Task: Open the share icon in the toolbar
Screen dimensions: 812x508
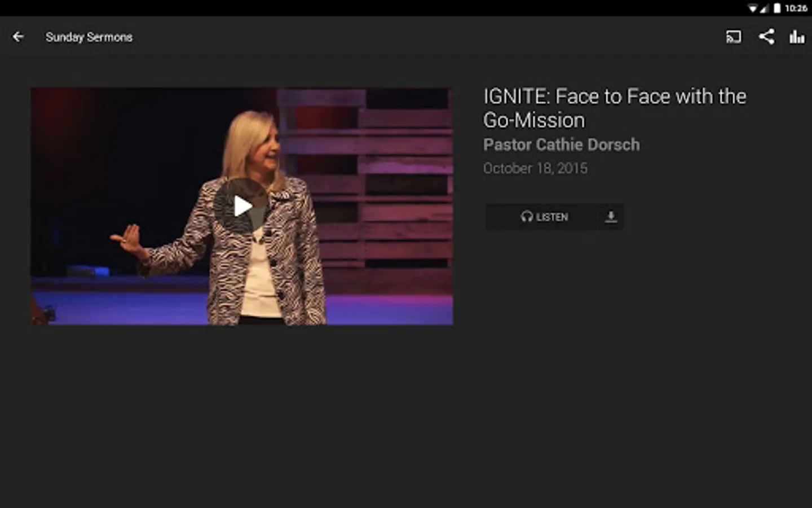Action: coord(766,37)
